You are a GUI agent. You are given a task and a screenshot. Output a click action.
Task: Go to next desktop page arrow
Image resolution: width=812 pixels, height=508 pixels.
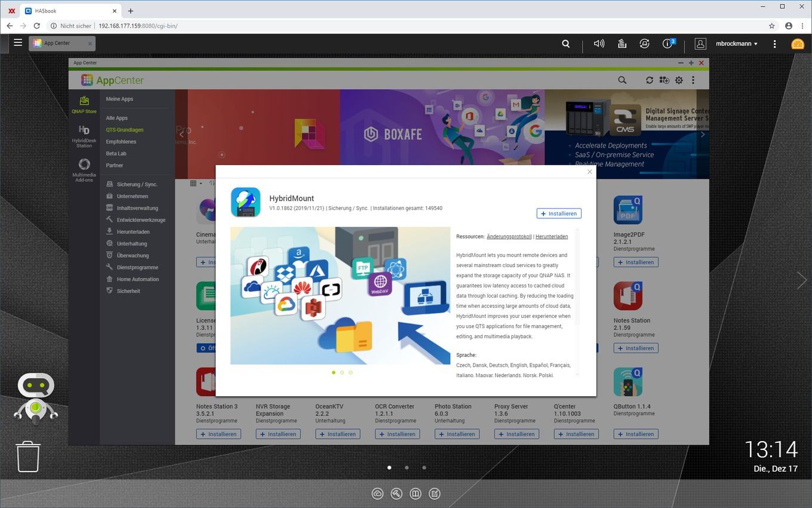(x=801, y=280)
